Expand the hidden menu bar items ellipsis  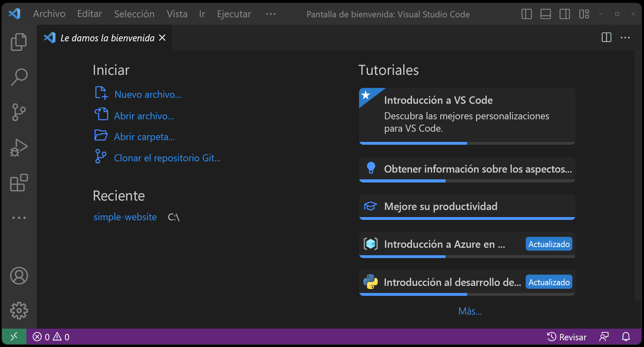point(271,14)
